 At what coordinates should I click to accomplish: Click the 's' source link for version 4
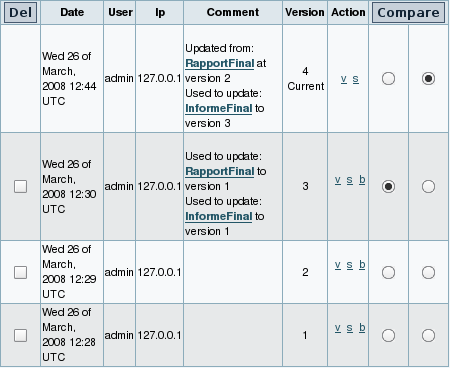[x=356, y=79]
